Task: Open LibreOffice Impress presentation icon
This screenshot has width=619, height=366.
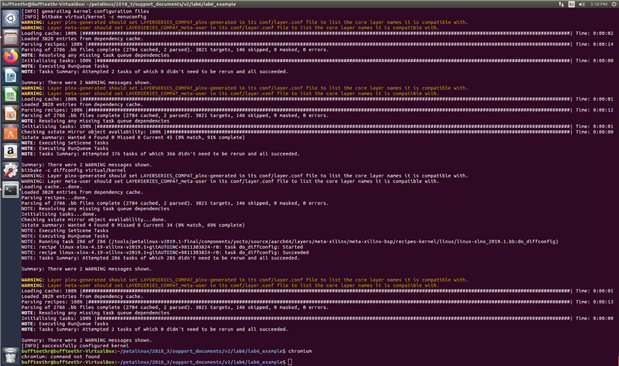Action: 11,113
